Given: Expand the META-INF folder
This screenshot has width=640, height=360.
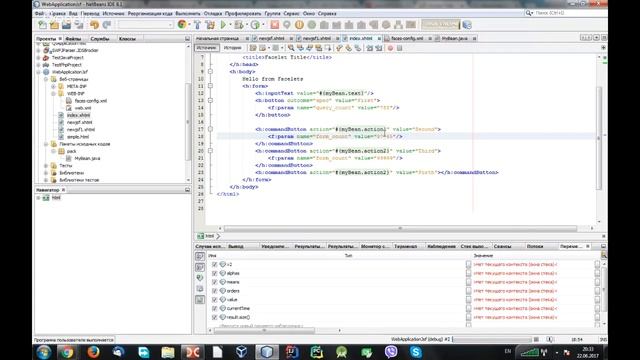Looking at the screenshot, I should point(53,87).
